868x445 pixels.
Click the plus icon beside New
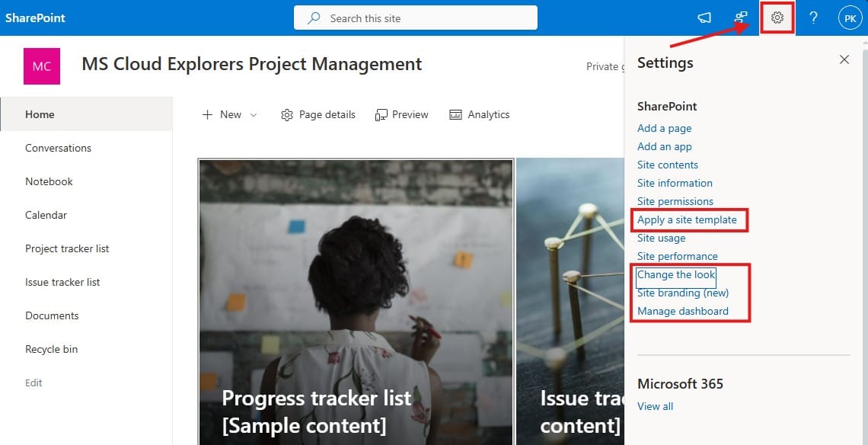[x=208, y=115]
